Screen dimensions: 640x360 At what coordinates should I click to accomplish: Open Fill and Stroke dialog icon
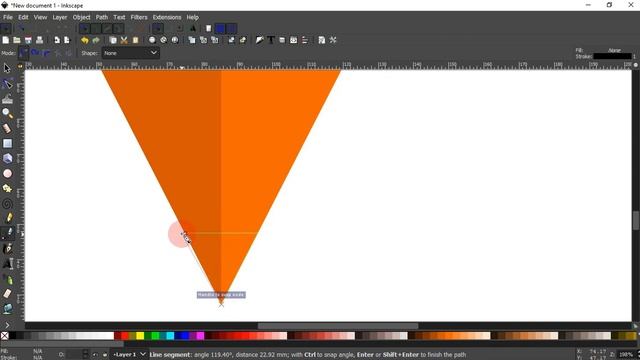260,40
